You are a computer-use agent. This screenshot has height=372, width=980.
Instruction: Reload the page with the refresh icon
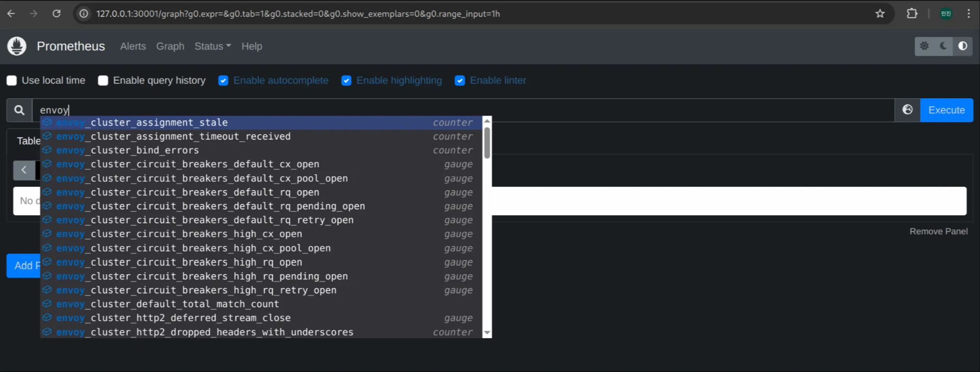coord(56,14)
